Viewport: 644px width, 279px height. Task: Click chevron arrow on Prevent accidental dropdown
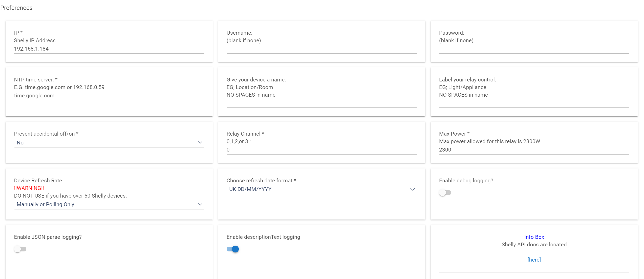pyautogui.click(x=200, y=143)
